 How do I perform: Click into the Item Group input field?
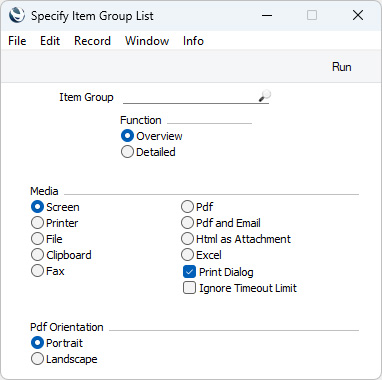click(x=190, y=97)
